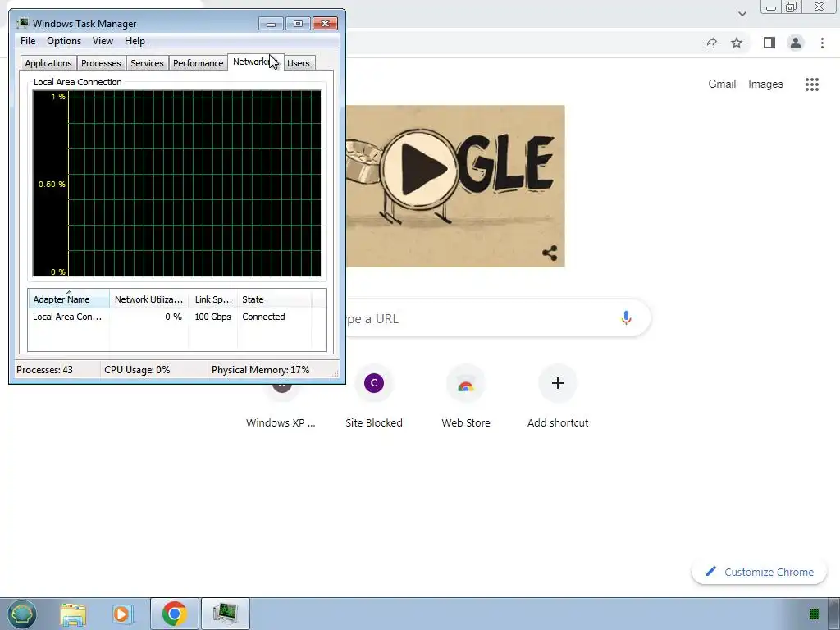
Task: Switch to the Performance tab
Action: (x=198, y=63)
